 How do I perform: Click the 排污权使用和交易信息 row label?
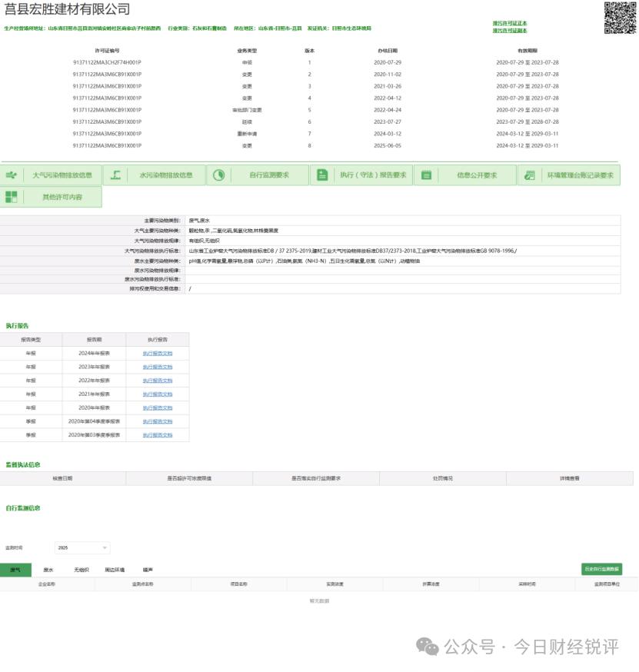click(x=155, y=288)
